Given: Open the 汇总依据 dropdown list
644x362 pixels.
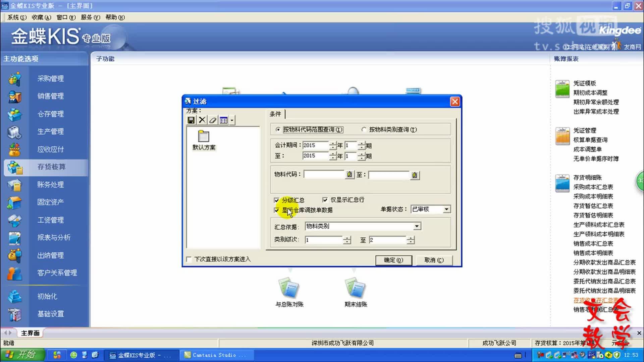Looking at the screenshot, I should [x=417, y=226].
